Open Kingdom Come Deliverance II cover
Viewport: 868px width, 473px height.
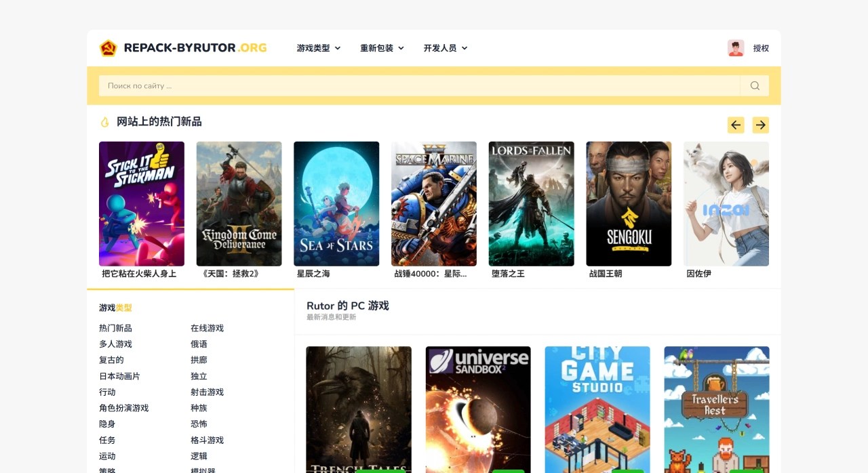(239, 204)
